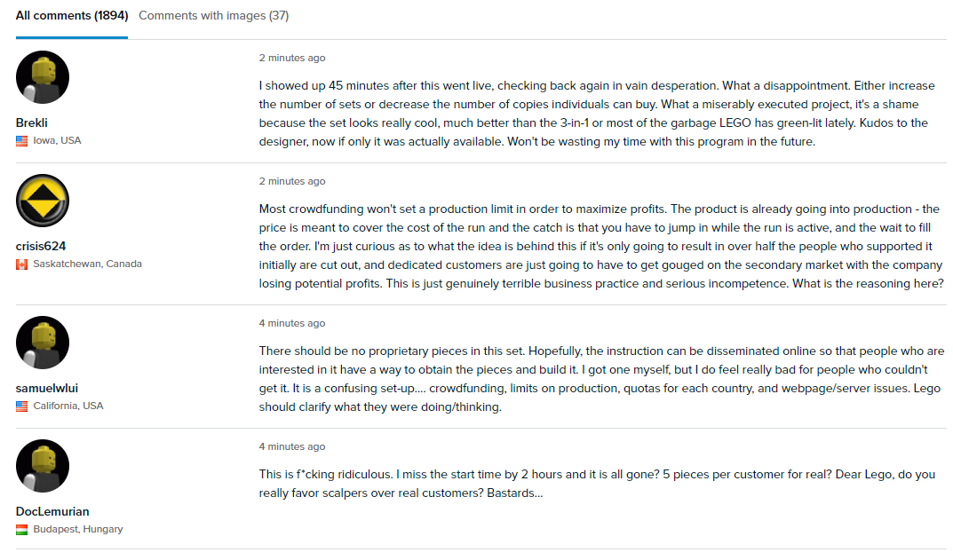953x560 pixels.
Task: Click DocLemurian's '4 minutes ago' timestamp
Action: pos(292,446)
